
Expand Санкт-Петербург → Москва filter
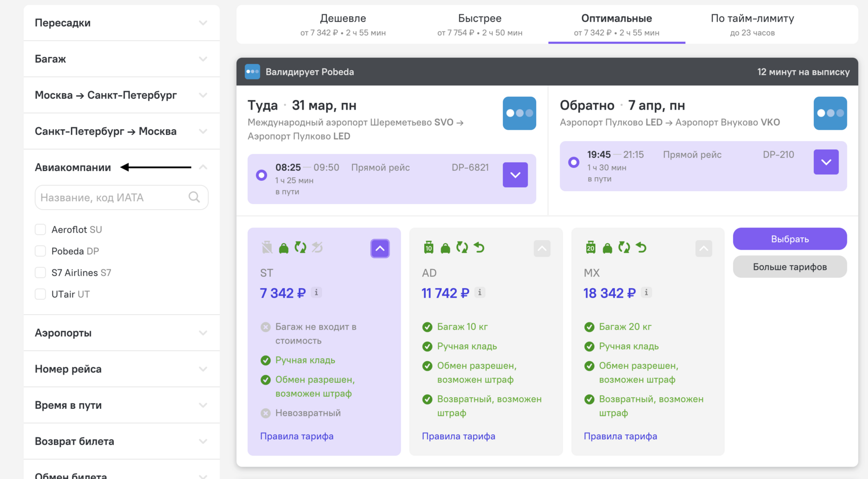tap(121, 131)
